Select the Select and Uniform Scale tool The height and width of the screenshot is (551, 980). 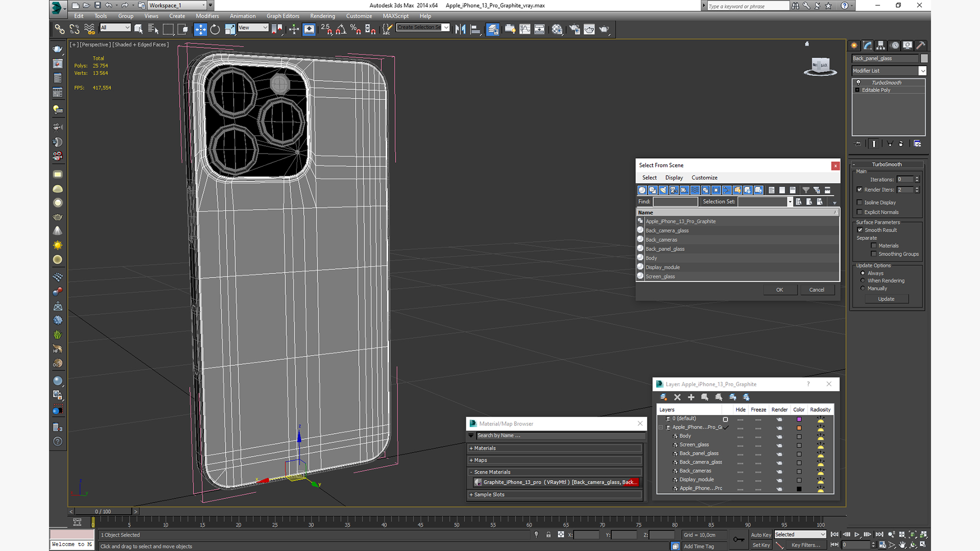[x=230, y=30]
